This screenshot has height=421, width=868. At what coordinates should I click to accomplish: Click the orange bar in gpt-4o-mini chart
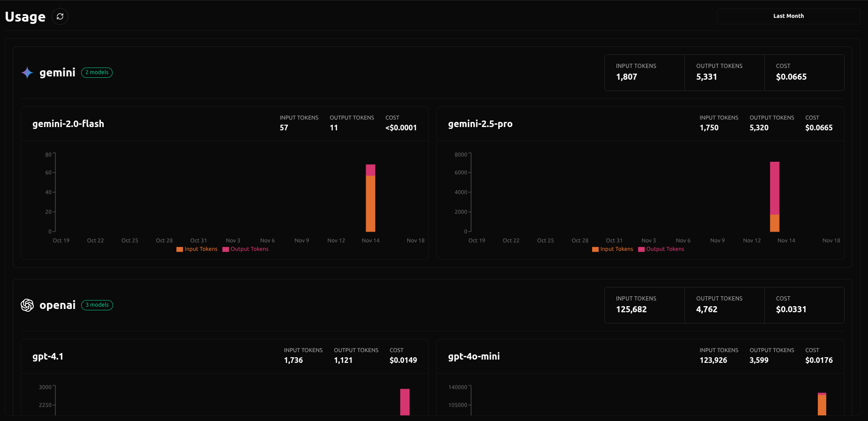click(822, 406)
